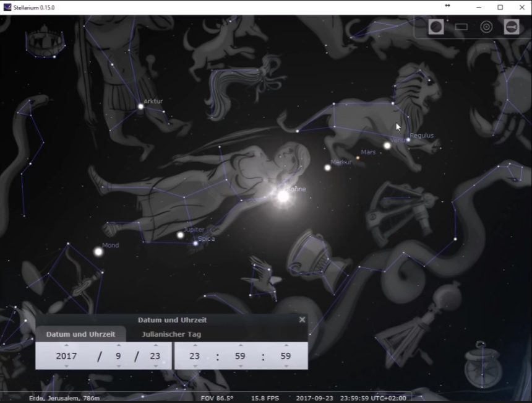Viewport: 532px width, 403px height.
Task: Click the hour field showing 23
Action: click(194, 356)
